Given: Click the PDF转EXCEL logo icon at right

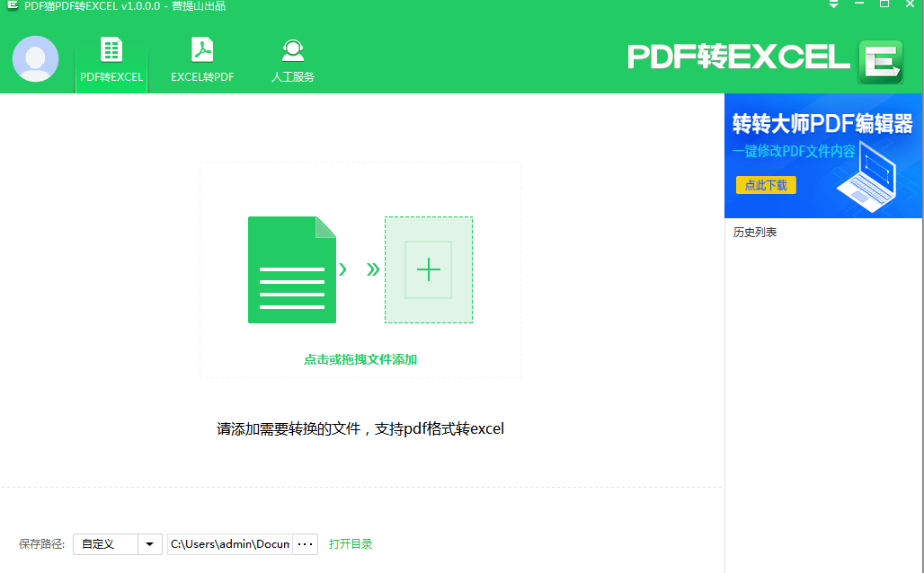Looking at the screenshot, I should click(x=881, y=62).
